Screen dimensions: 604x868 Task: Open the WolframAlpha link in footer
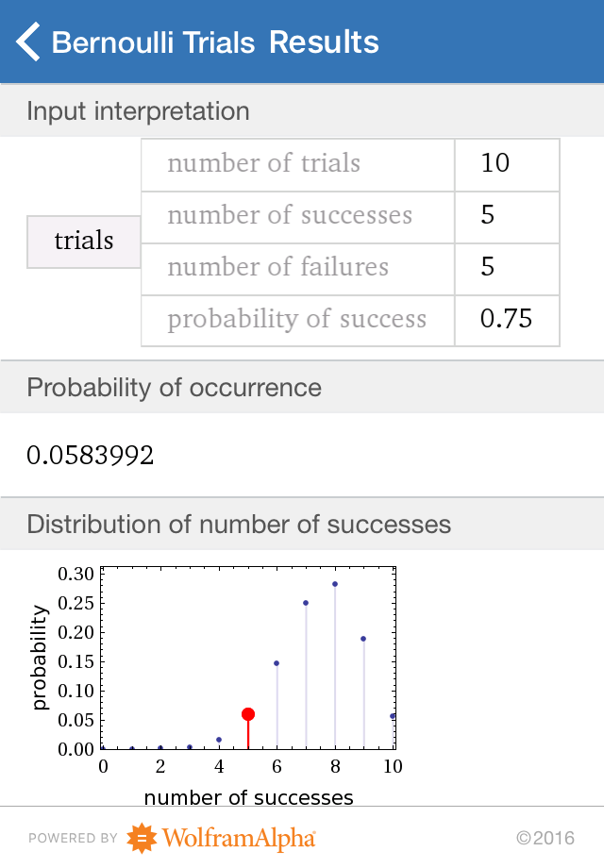[238, 838]
